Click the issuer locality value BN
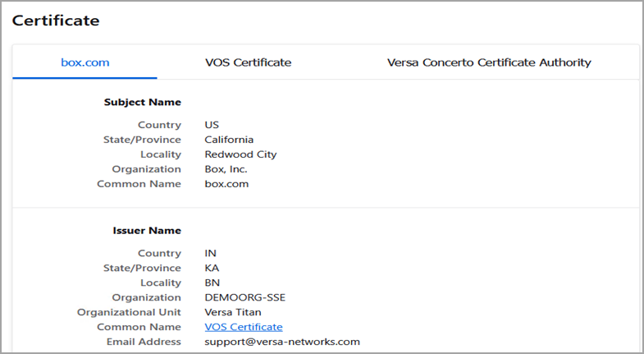 (x=212, y=283)
